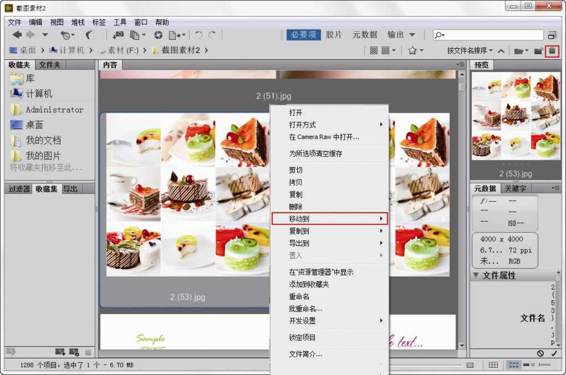Screen dimensions: 566x375
Task: Toggle compact mode icon beside search box
Action: coord(552,35)
